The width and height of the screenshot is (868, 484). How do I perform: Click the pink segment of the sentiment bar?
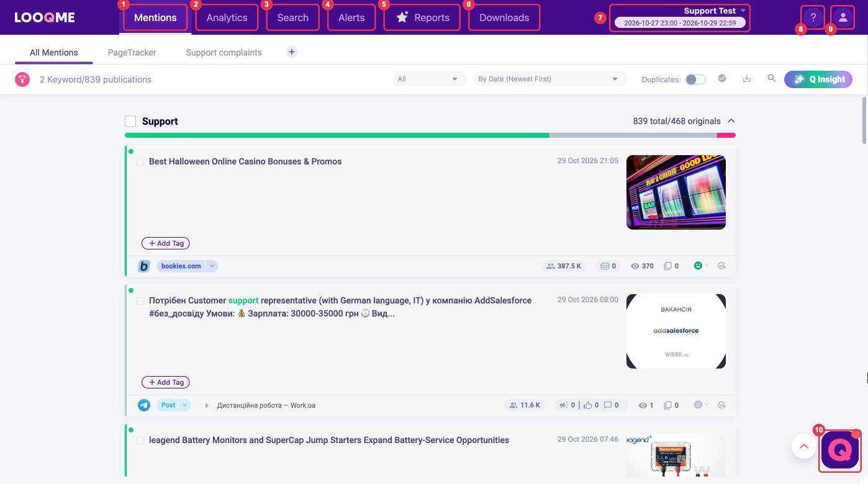[726, 135]
